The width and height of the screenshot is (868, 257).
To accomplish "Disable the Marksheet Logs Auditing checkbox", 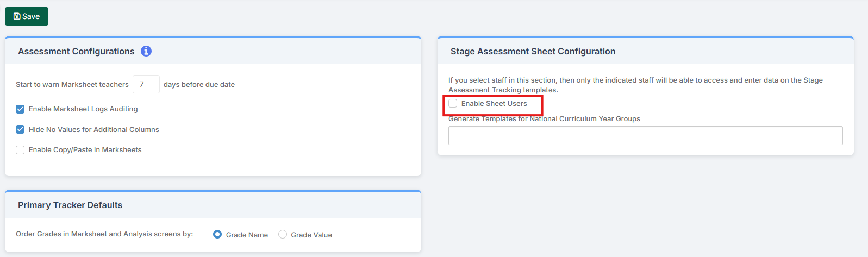I will click(x=20, y=109).
